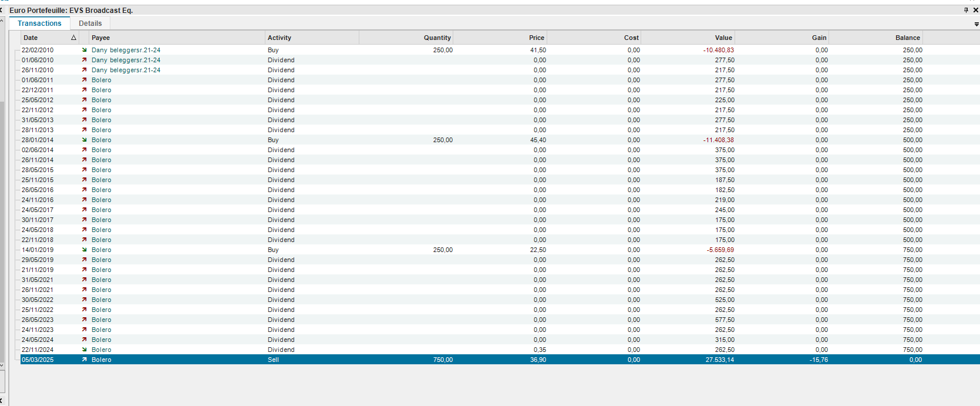Image resolution: width=980 pixels, height=406 pixels.
Task: Select the price 22,50 cell
Action: [x=538, y=250]
